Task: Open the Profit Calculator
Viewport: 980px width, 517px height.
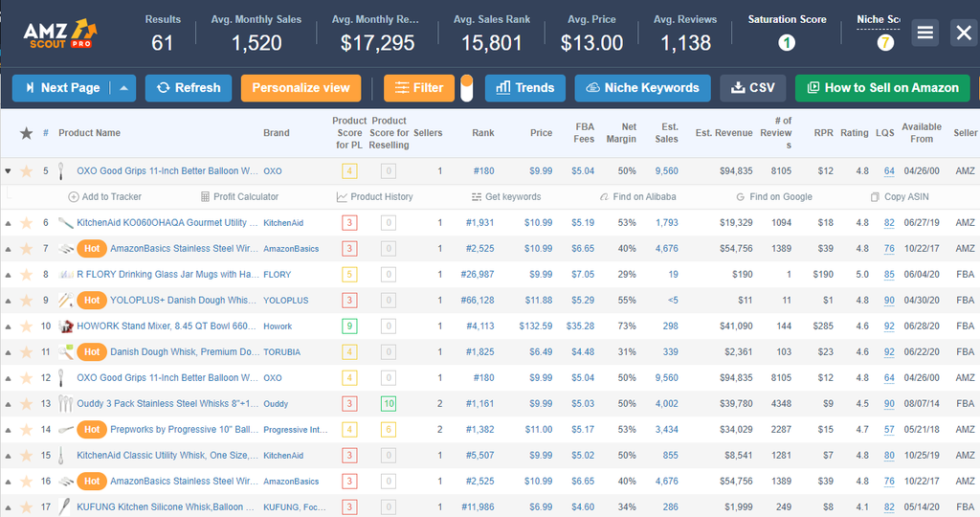Action: point(239,197)
